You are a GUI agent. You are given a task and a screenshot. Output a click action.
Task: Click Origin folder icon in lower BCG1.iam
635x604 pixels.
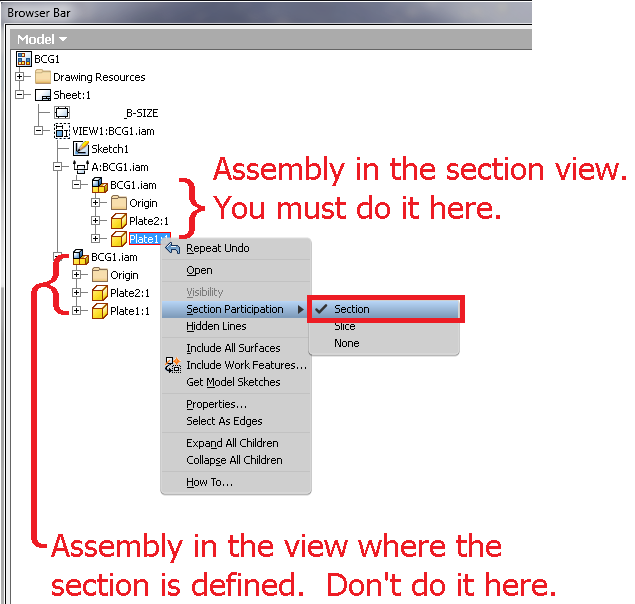[x=100, y=275]
